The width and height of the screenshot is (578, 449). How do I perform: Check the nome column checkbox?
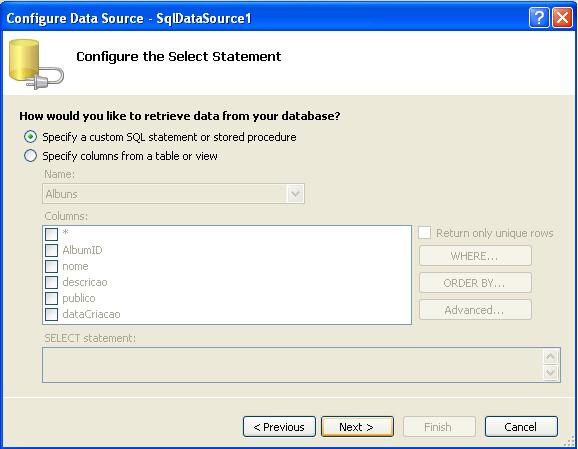click(x=51, y=266)
